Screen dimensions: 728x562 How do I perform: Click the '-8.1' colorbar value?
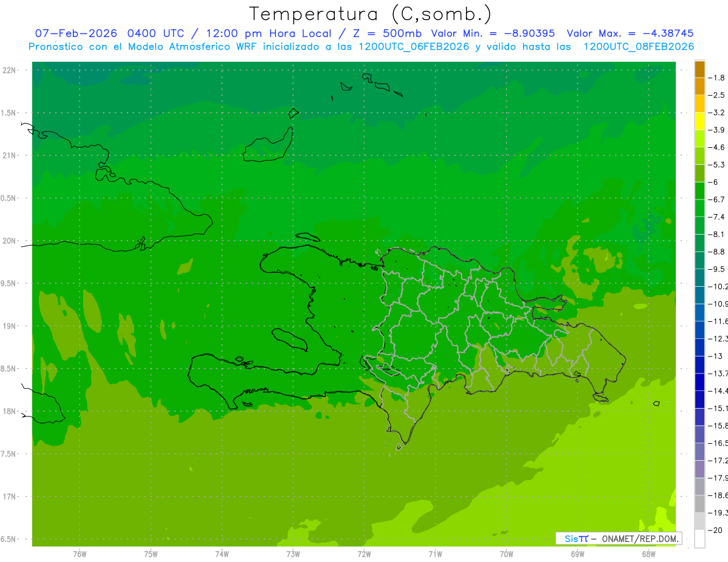pos(716,234)
